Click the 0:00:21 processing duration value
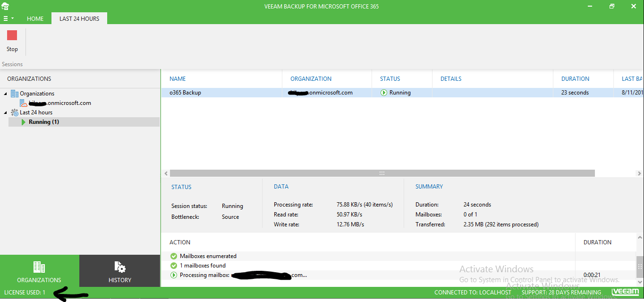644x302 pixels. [x=592, y=275]
